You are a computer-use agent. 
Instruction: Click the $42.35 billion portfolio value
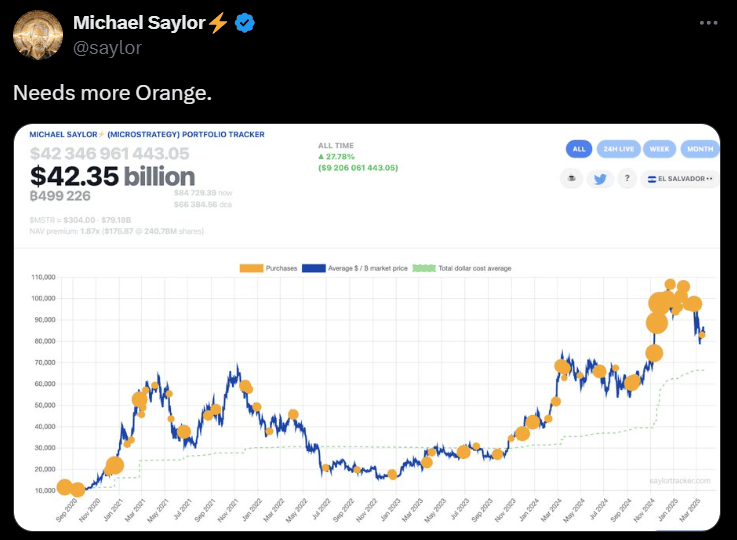(112, 176)
